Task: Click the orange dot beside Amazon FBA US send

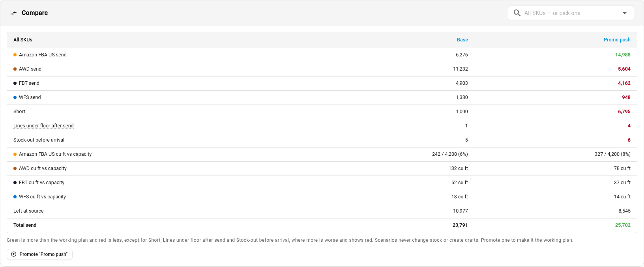Action: [15, 55]
